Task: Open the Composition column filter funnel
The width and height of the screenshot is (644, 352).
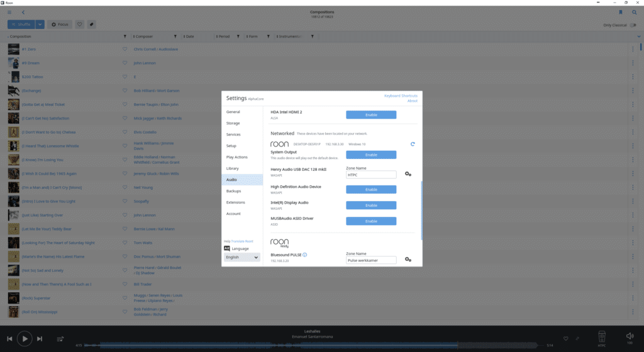Action: [x=125, y=36]
